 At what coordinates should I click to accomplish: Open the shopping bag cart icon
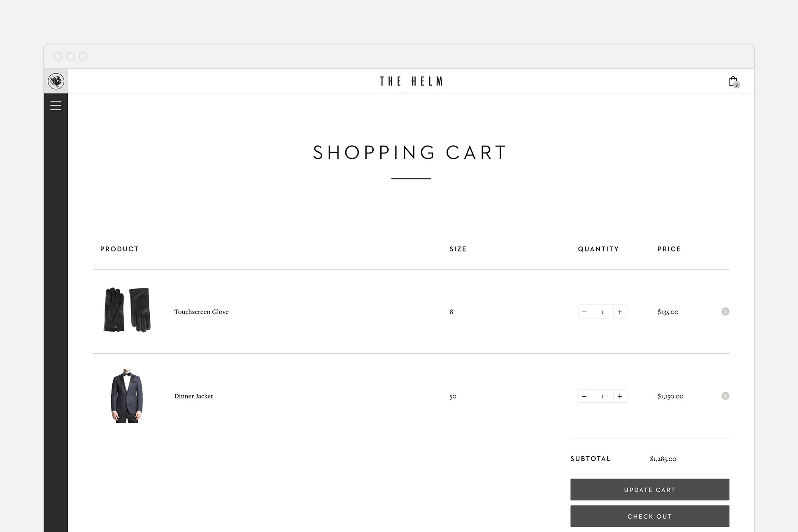734,81
